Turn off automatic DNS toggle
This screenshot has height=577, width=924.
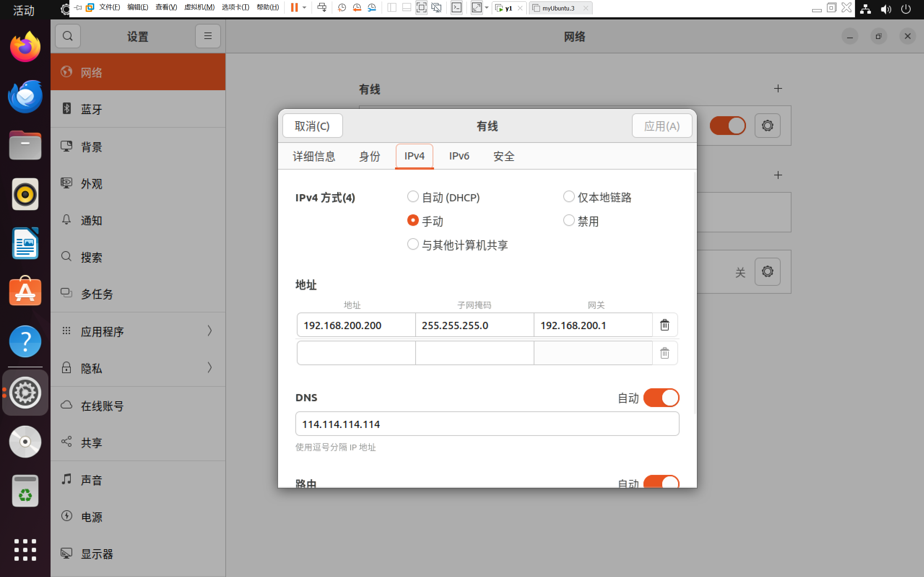(661, 398)
